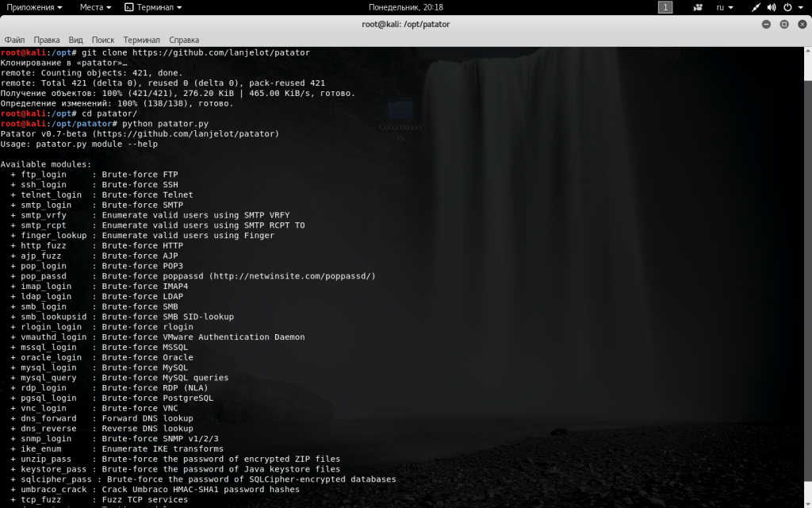The height and width of the screenshot is (508, 812).
Task: Open the Справка help menu
Action: [184, 40]
